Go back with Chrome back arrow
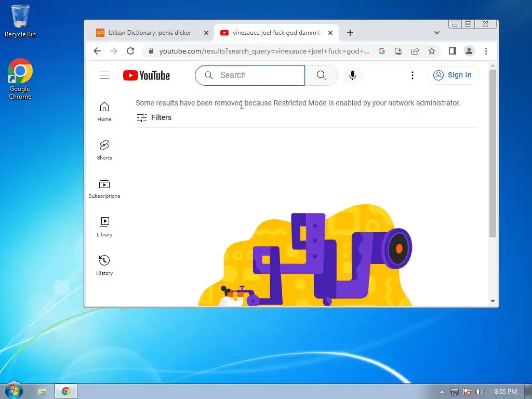 97,51
